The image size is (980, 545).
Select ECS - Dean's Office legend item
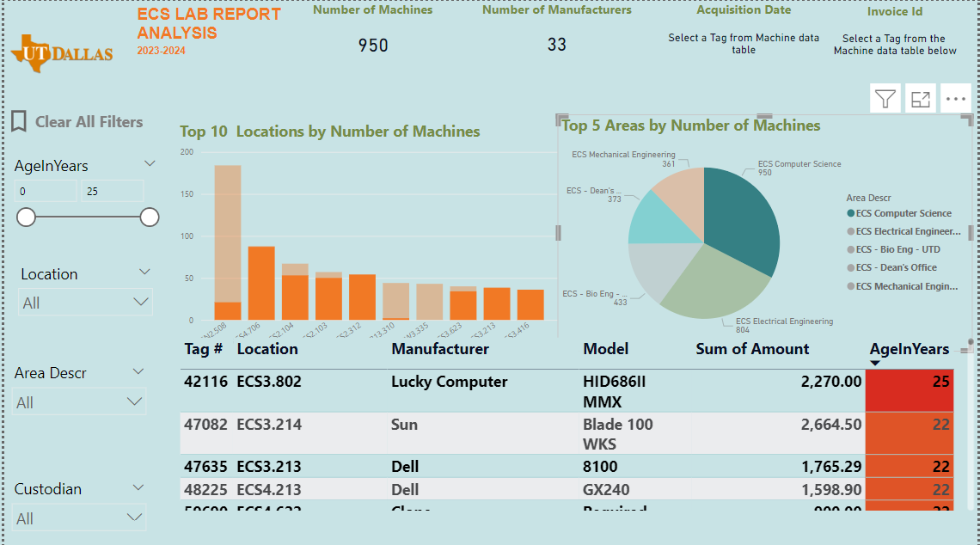coord(891,267)
